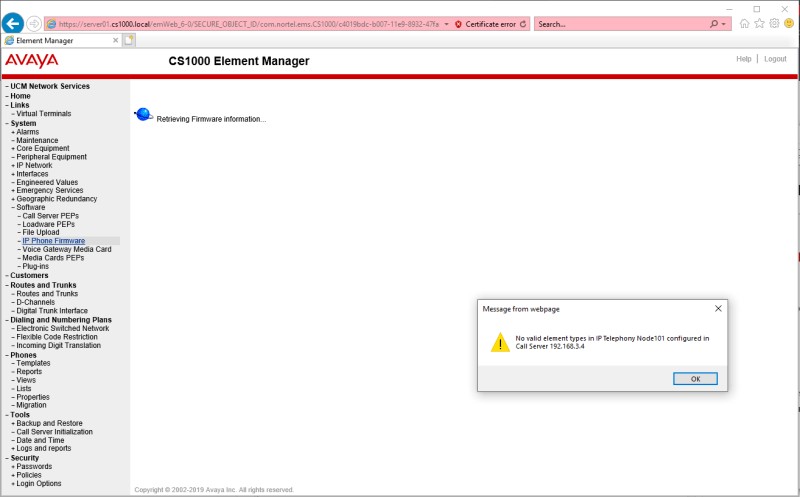Open Date and Time under Tools

40,440
